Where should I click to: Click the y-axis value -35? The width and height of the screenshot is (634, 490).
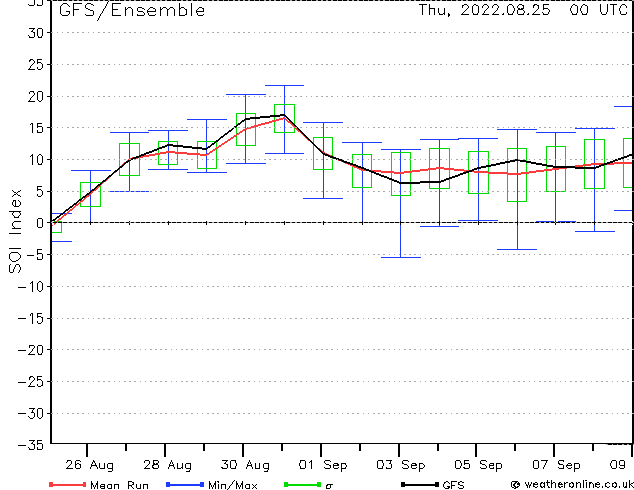[31, 445]
